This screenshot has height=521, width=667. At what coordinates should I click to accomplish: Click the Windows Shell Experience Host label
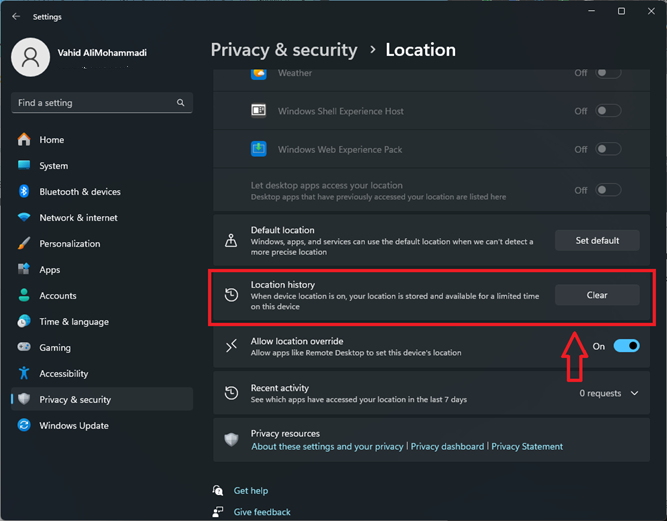[x=341, y=111]
